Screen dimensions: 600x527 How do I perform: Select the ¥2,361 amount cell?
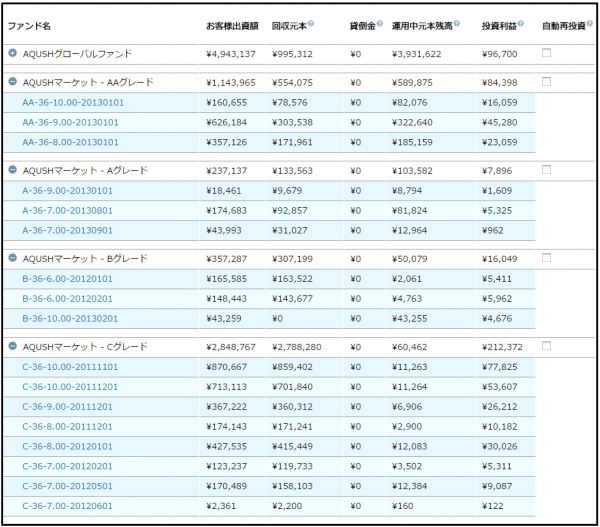221,506
